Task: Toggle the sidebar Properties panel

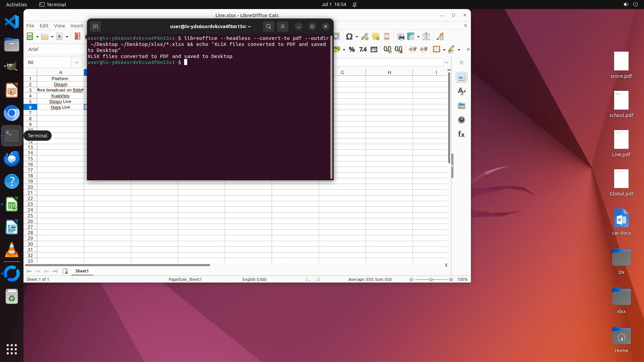Action: [461, 78]
